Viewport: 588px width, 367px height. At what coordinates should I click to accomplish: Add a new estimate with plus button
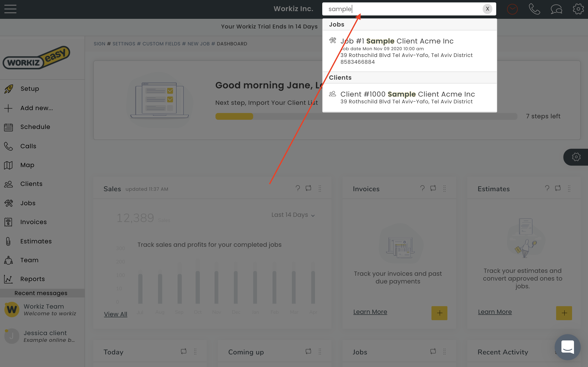[564, 313]
